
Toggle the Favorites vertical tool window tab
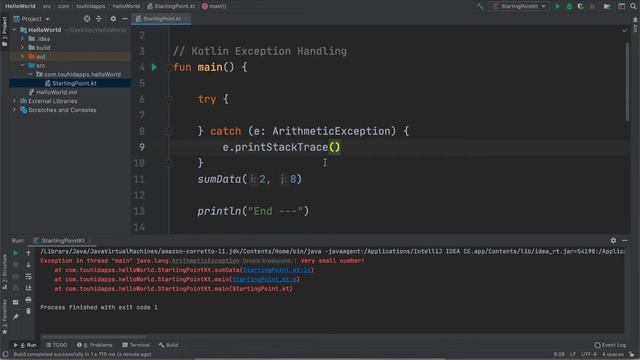[x=4, y=316]
